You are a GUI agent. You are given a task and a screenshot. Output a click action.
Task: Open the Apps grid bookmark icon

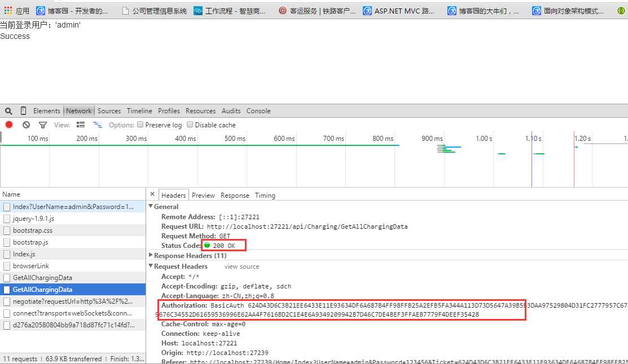point(8,10)
